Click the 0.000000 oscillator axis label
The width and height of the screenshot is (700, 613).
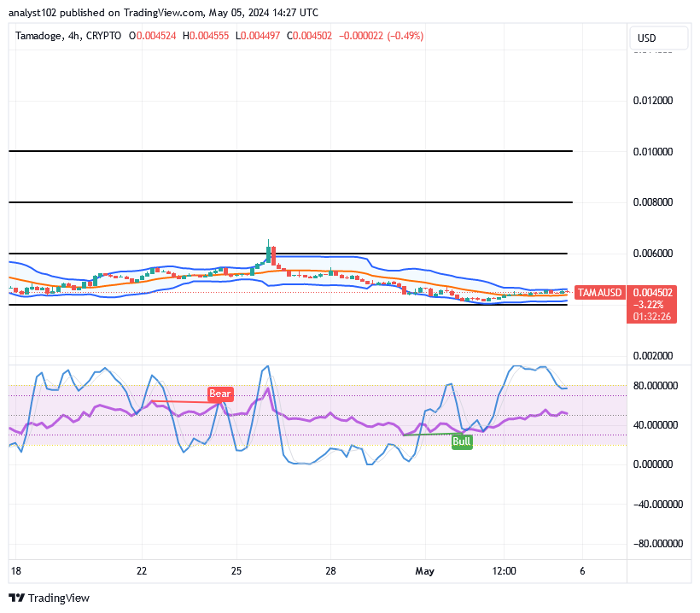pyautogui.click(x=653, y=464)
